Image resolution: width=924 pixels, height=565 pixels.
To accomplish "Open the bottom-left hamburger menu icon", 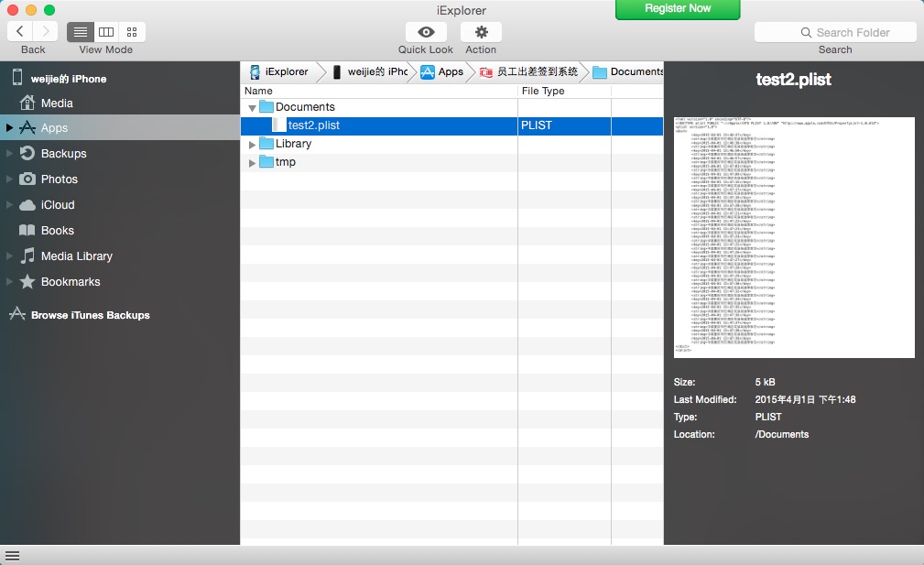I will pyautogui.click(x=13, y=556).
